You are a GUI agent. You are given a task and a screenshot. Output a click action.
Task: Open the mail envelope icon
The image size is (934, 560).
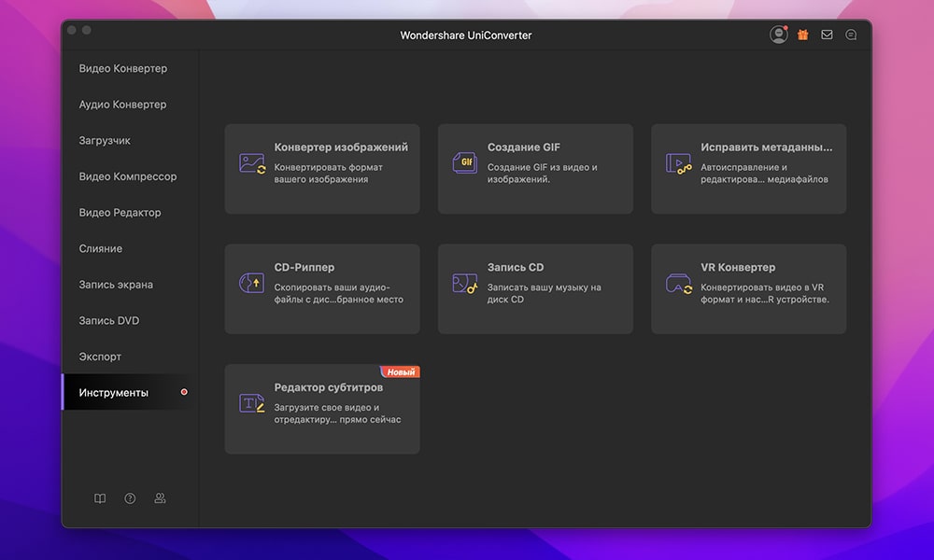pos(826,34)
